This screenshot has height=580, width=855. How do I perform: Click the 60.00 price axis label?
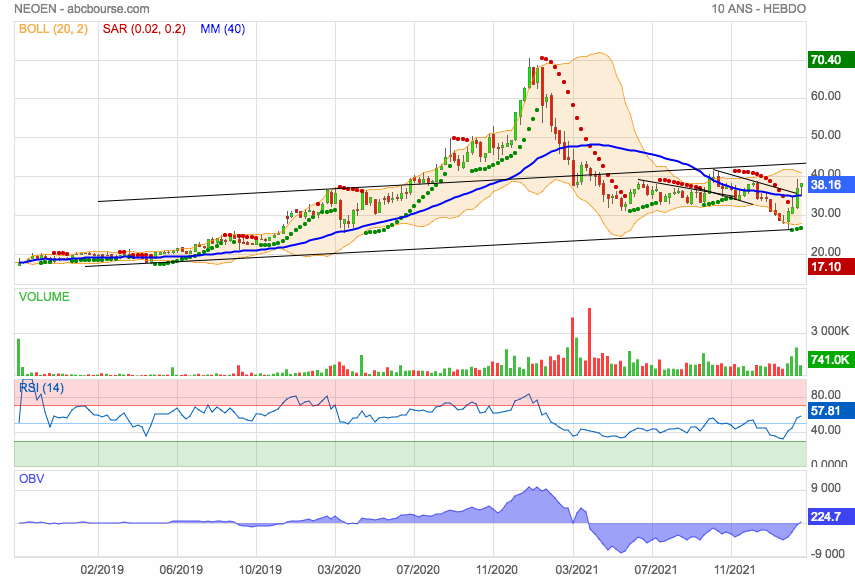[x=826, y=96]
